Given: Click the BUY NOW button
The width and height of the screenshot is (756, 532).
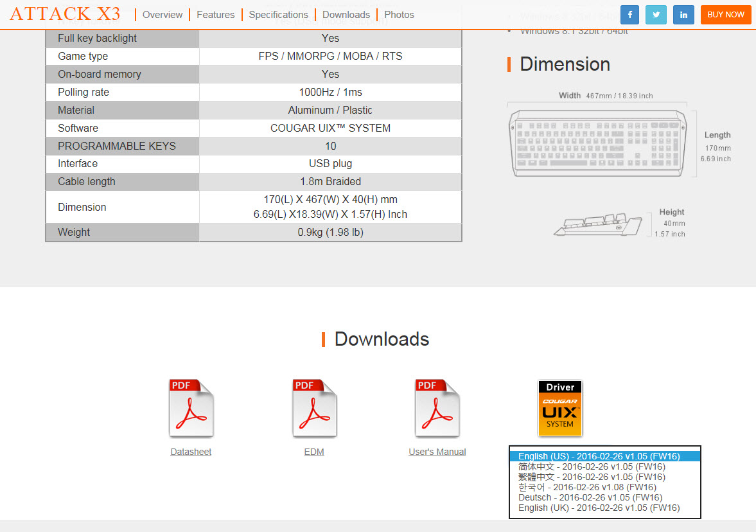Looking at the screenshot, I should 726,15.
